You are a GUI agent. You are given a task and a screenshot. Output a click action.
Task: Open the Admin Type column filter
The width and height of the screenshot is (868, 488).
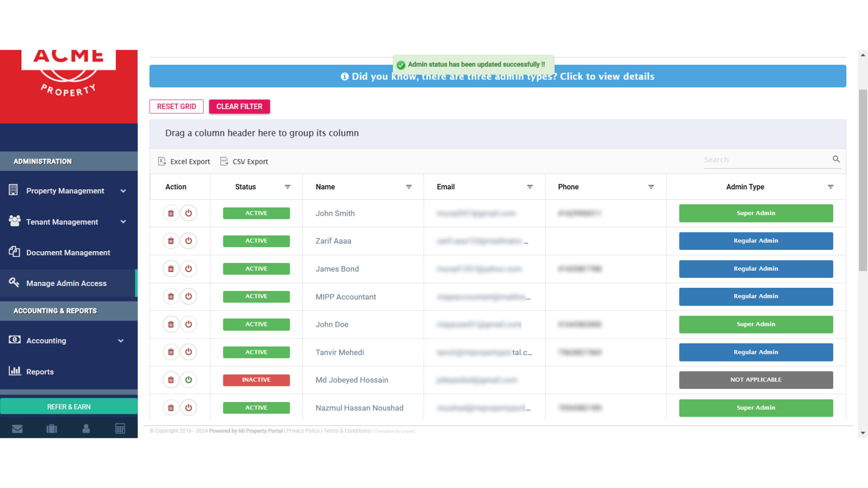(830, 187)
